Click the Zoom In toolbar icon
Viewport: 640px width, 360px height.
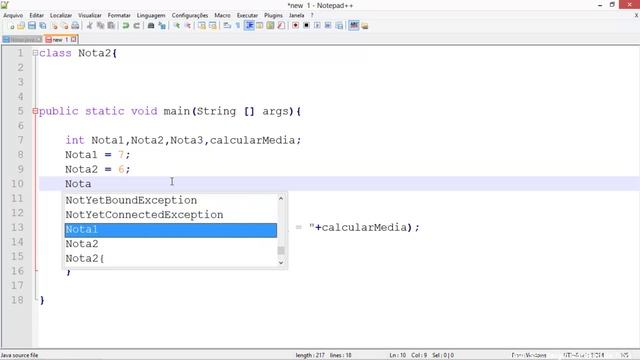tap(177, 26)
